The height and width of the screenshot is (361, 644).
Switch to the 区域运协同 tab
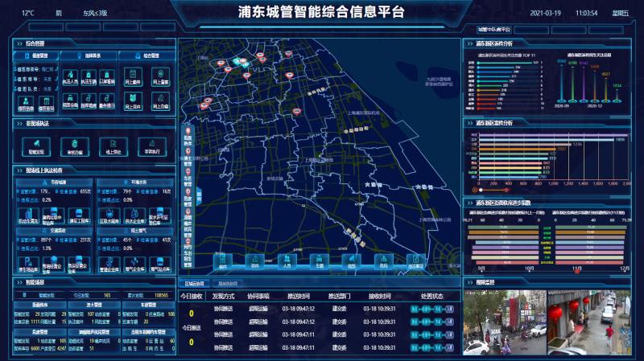point(196,284)
